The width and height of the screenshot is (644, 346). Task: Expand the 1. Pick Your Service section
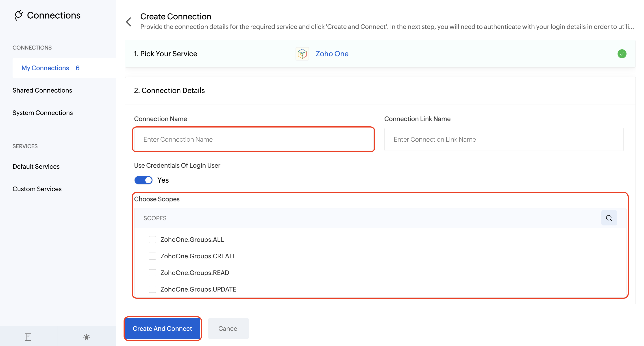pyautogui.click(x=165, y=54)
